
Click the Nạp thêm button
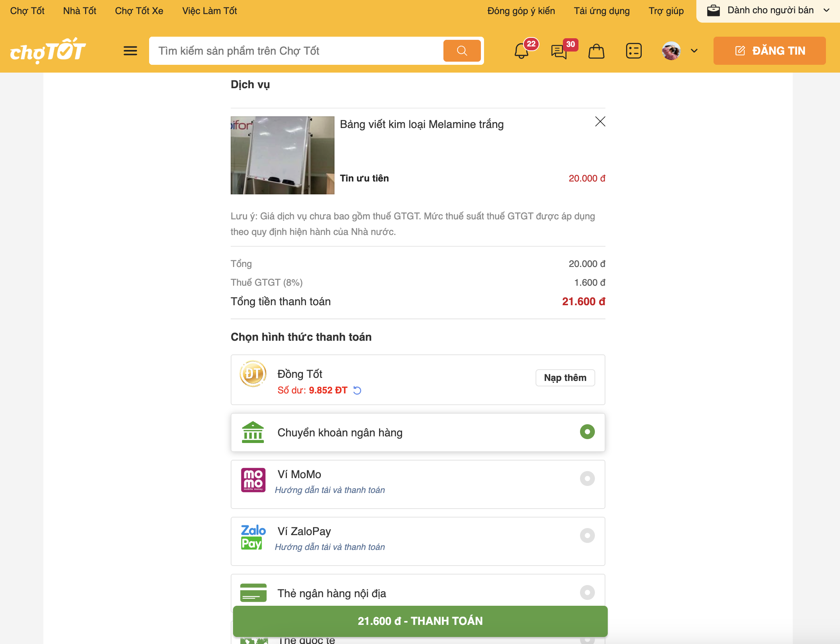(x=565, y=378)
